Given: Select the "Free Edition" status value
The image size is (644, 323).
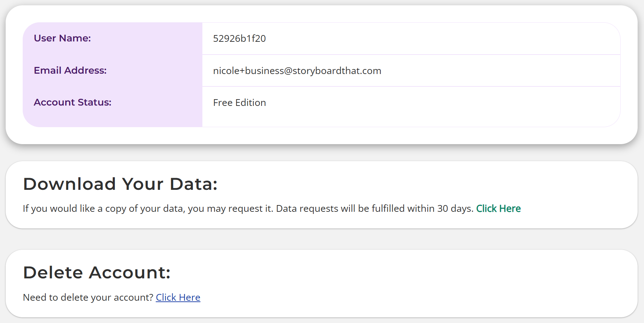Looking at the screenshot, I should (239, 103).
